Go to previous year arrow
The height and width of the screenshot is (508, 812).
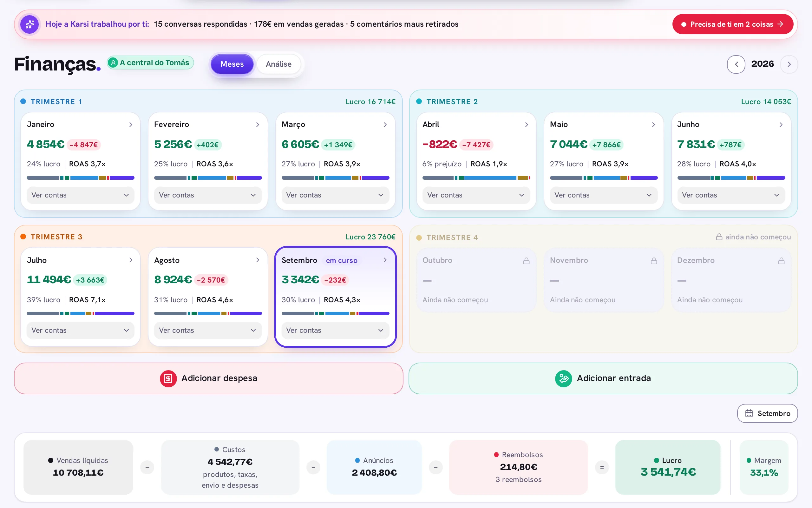(736, 64)
